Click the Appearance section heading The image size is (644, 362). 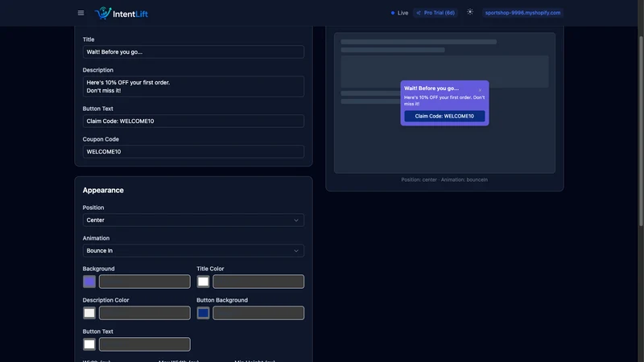point(103,190)
